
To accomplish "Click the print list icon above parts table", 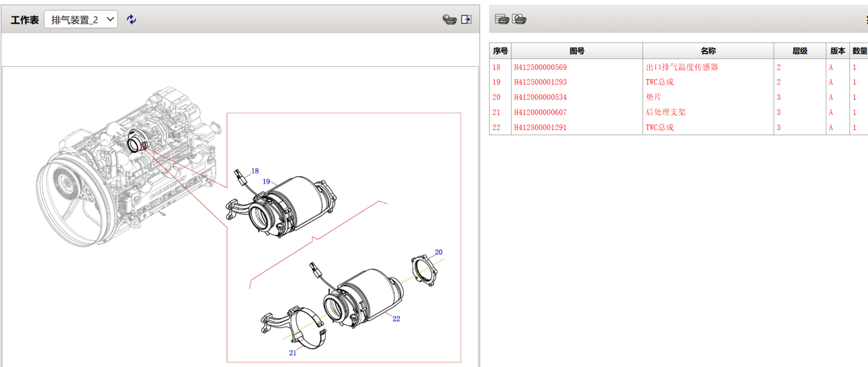I will click(x=502, y=20).
